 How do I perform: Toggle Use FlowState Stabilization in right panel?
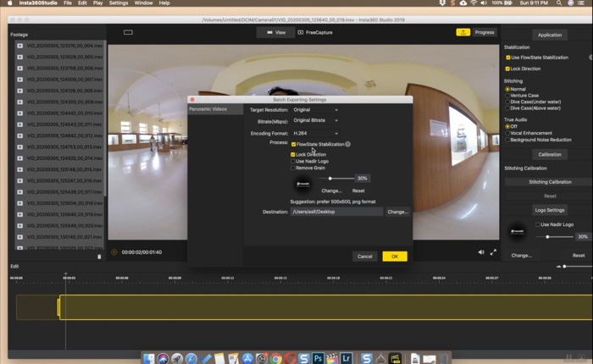point(508,58)
